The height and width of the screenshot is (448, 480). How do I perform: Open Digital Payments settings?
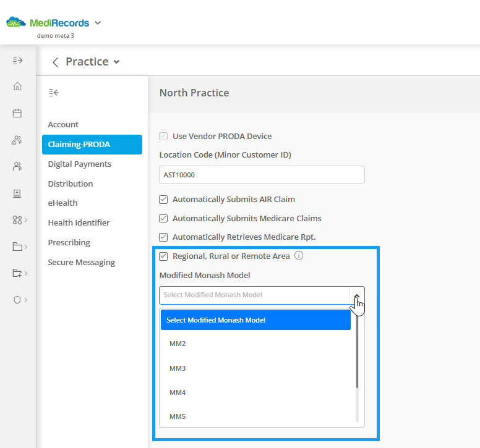click(80, 164)
